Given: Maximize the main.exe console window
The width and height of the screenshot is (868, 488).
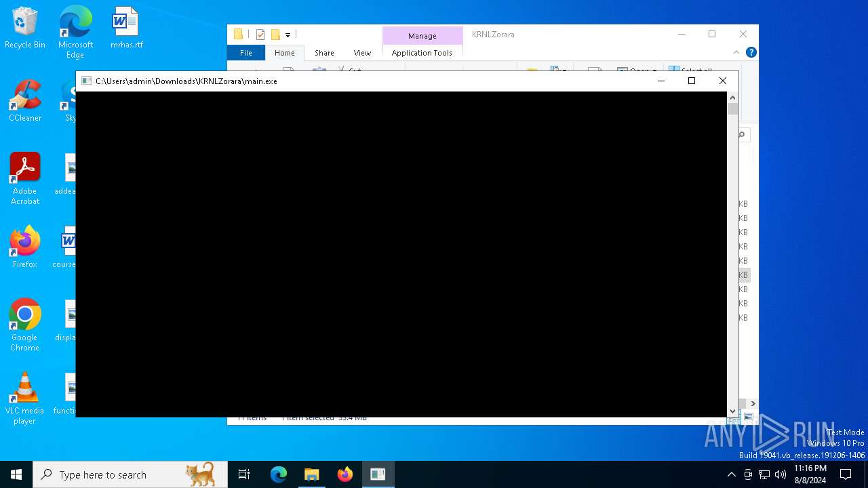Looking at the screenshot, I should pyautogui.click(x=692, y=81).
